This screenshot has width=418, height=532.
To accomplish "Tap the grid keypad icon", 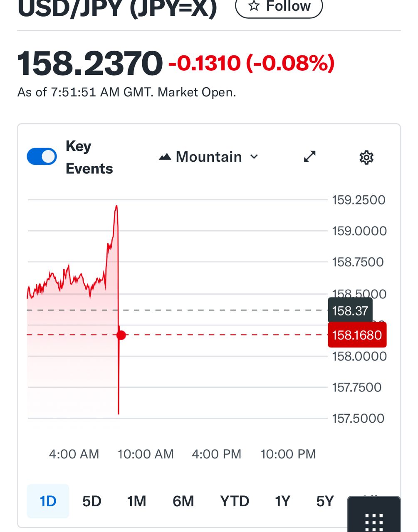I will [373, 520].
